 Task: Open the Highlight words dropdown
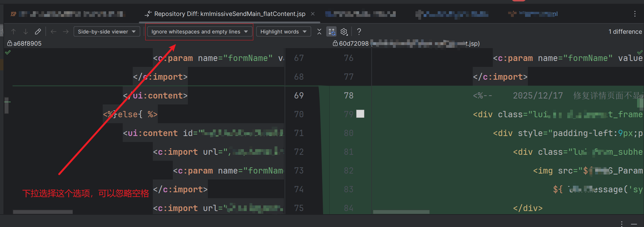click(x=284, y=32)
